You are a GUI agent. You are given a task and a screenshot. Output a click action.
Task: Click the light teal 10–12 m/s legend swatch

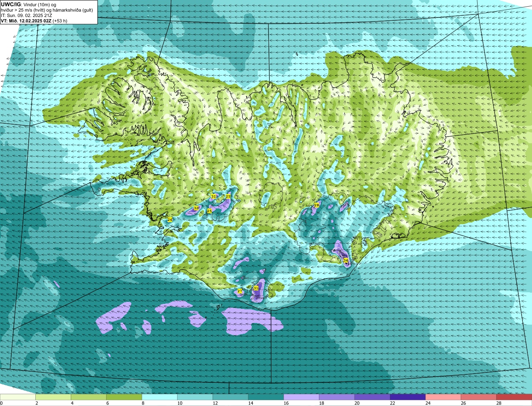195,397
